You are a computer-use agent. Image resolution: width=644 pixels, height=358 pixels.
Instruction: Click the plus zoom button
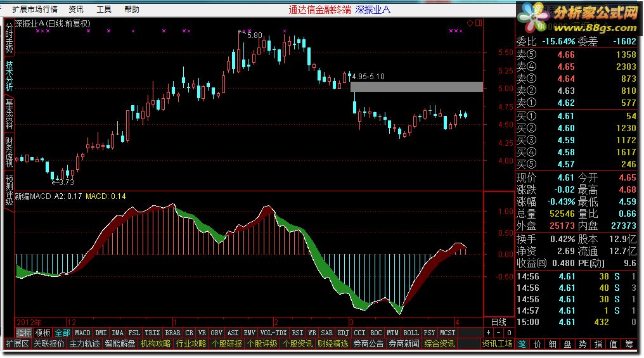pos(488,333)
